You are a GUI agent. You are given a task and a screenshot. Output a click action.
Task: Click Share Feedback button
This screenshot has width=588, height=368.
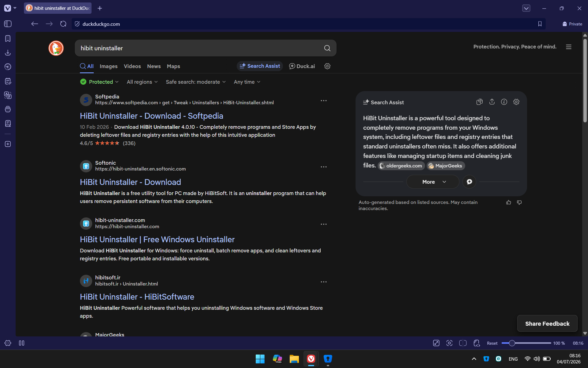(x=547, y=324)
